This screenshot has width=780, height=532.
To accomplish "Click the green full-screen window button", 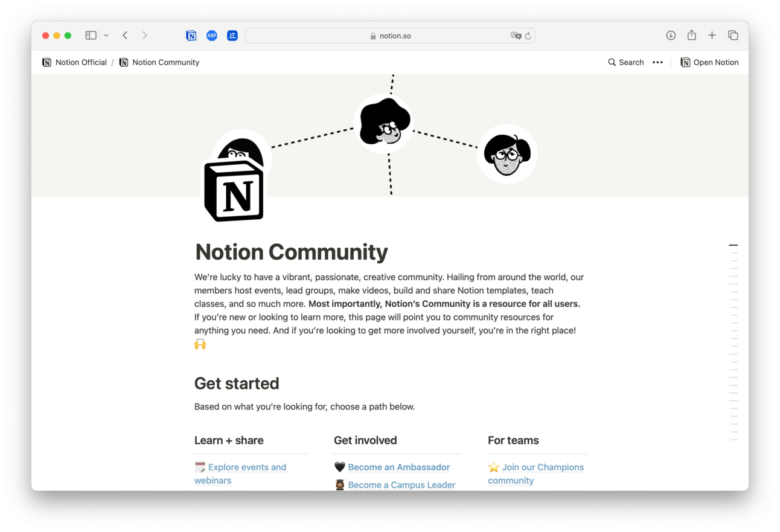I will point(68,36).
